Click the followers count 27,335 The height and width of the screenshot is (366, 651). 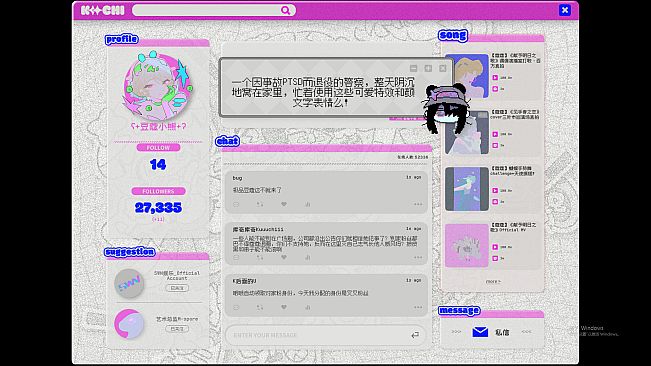coord(158,207)
